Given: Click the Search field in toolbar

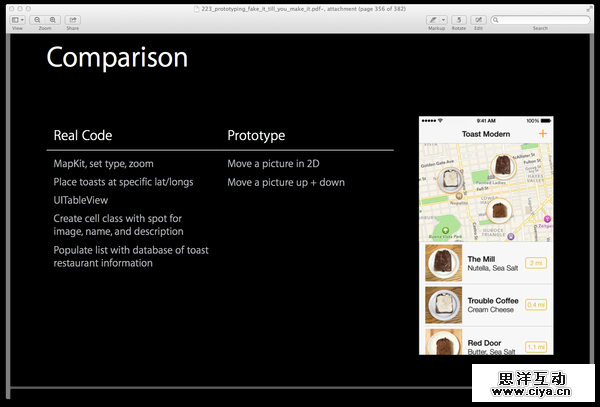Looking at the screenshot, I should point(540,20).
